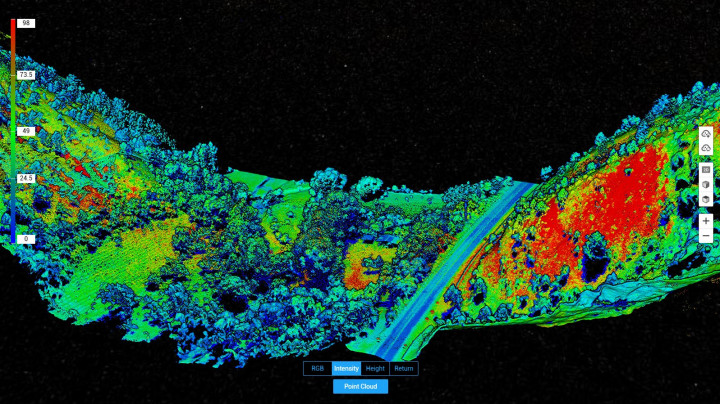The height and width of the screenshot is (404, 720).
Task: Switch to the Height display tab
Action: (x=375, y=368)
